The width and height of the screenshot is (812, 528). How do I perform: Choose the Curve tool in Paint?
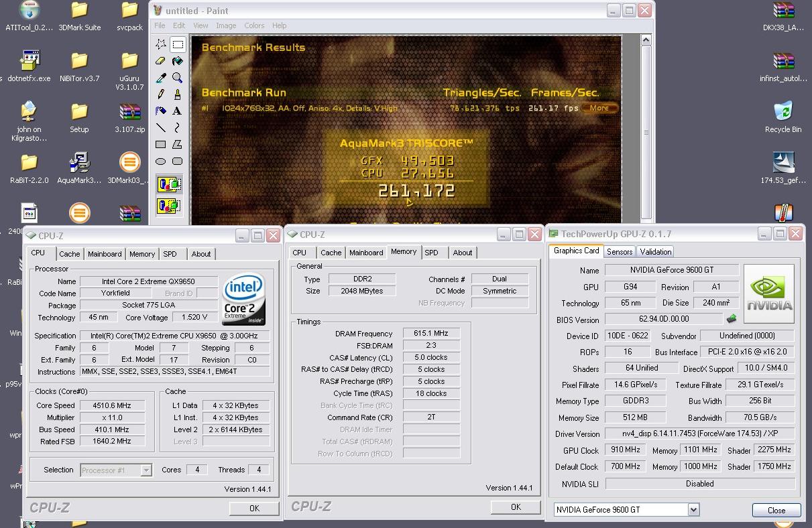tap(178, 127)
